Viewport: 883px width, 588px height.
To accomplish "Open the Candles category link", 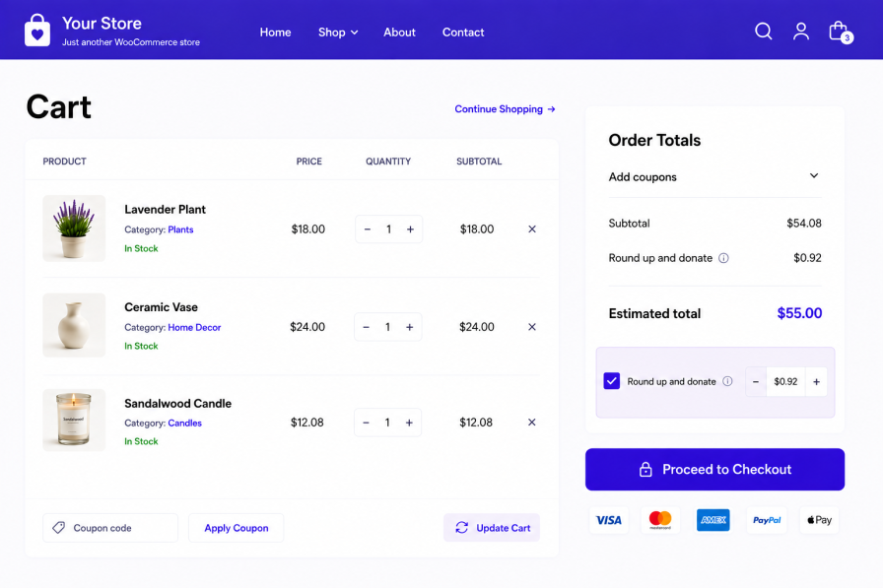I will (184, 424).
